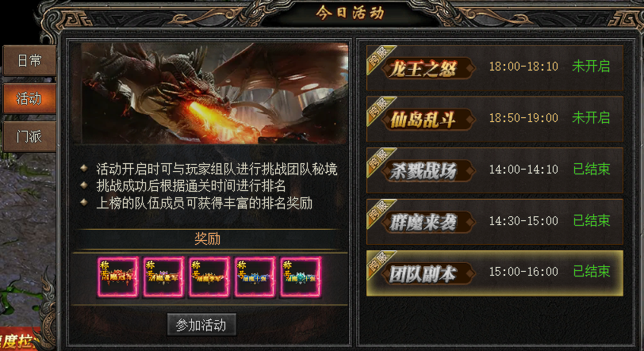Go to the 门派 tab
The image size is (644, 351).
pyautogui.click(x=29, y=136)
